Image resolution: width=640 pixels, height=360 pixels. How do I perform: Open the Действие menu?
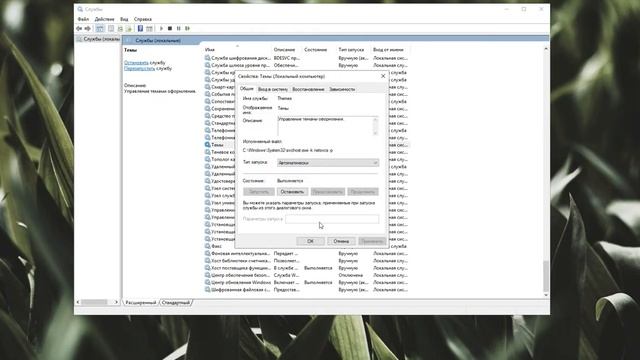pyautogui.click(x=104, y=19)
